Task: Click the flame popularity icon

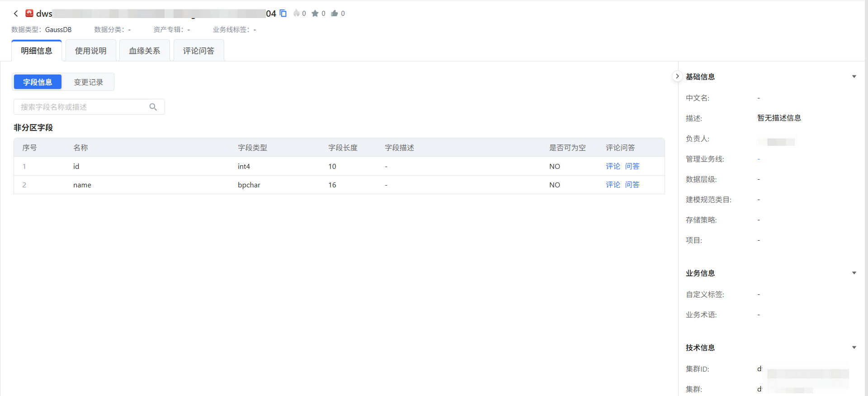Action: point(297,14)
